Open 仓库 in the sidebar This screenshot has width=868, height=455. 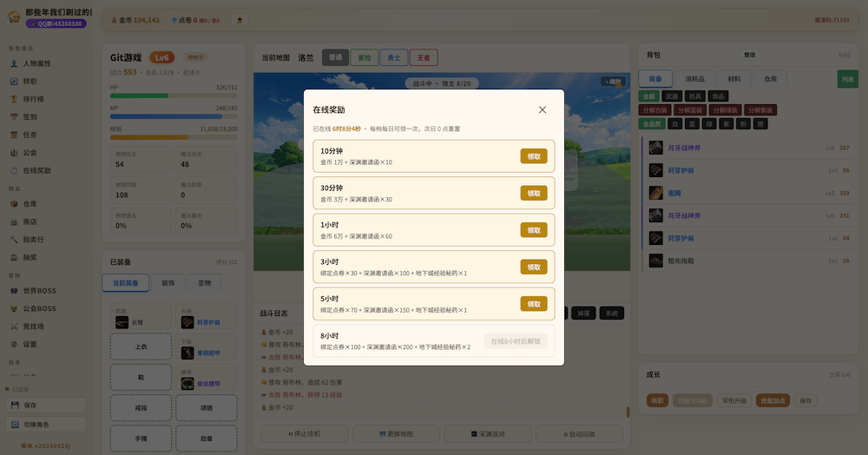[x=47, y=204]
